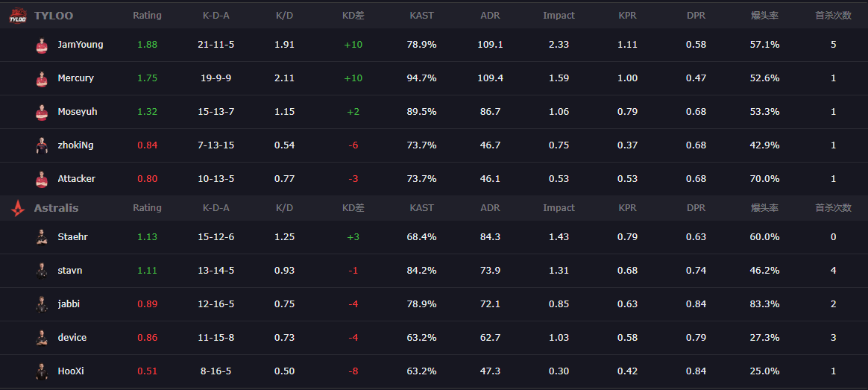Click Staehr's player avatar

tap(42, 237)
